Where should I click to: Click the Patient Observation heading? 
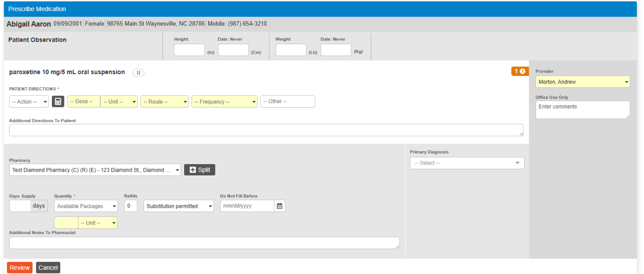(x=37, y=40)
